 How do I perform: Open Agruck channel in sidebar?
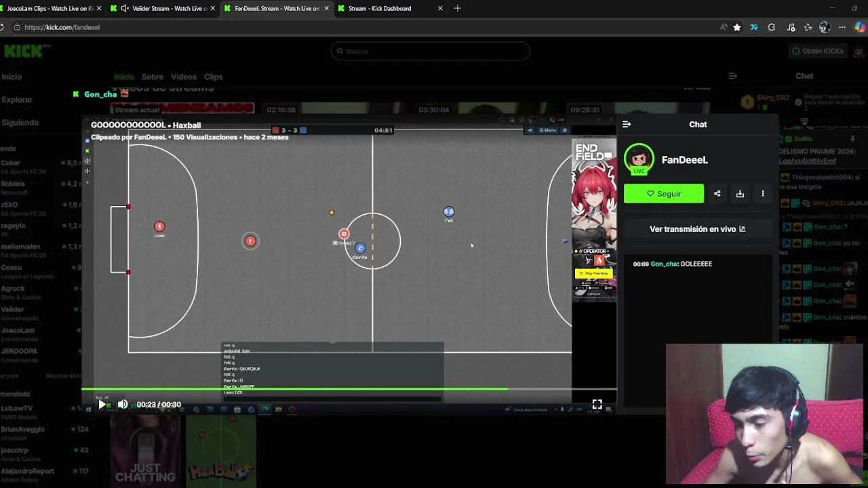pyautogui.click(x=41, y=292)
